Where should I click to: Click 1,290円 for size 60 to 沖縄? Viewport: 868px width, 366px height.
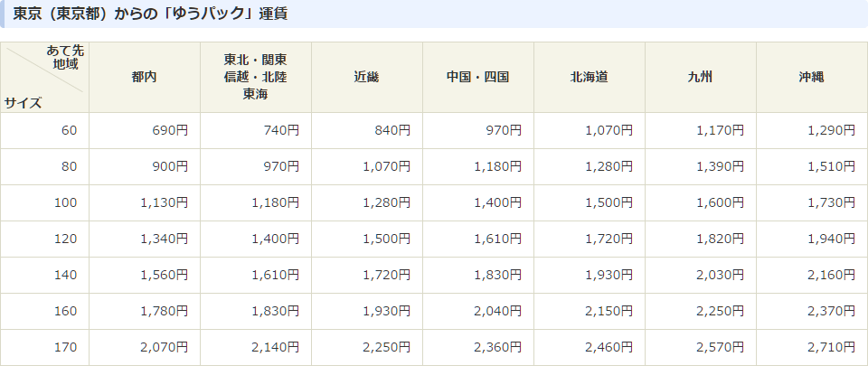(x=832, y=130)
